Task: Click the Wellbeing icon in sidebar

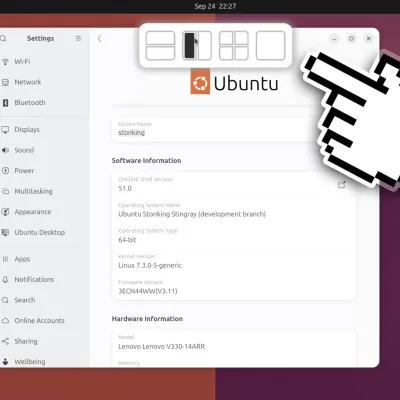Action: (x=5, y=362)
